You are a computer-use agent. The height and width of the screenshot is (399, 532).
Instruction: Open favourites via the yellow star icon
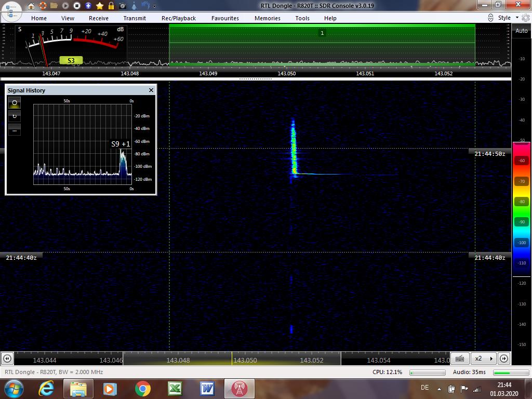pyautogui.click(x=100, y=5)
